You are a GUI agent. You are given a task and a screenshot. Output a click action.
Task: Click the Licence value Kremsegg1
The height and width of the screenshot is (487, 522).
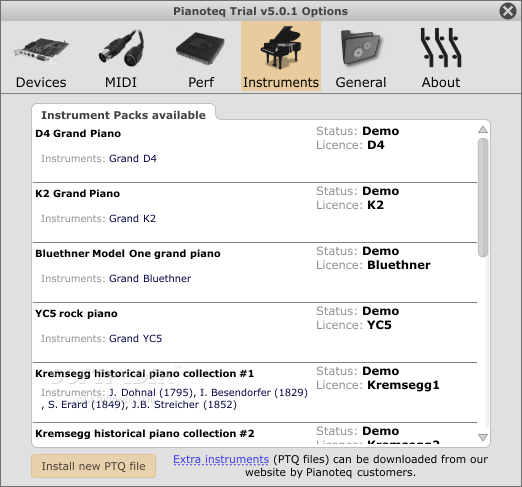click(x=403, y=385)
